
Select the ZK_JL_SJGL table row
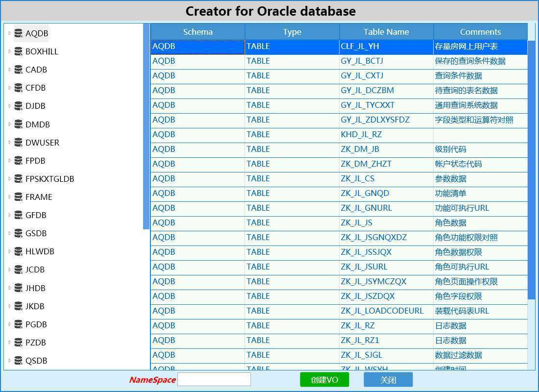(x=339, y=355)
